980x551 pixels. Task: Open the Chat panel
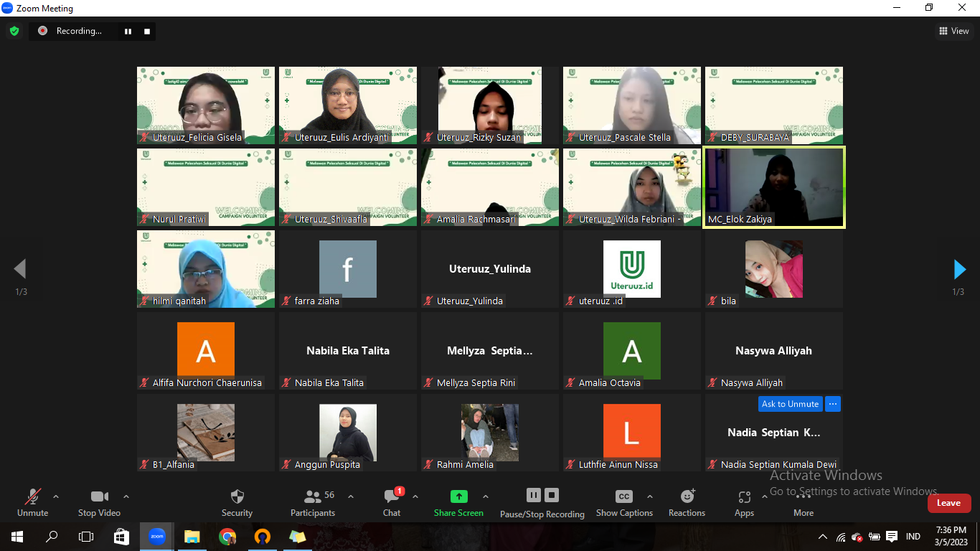pos(392,502)
